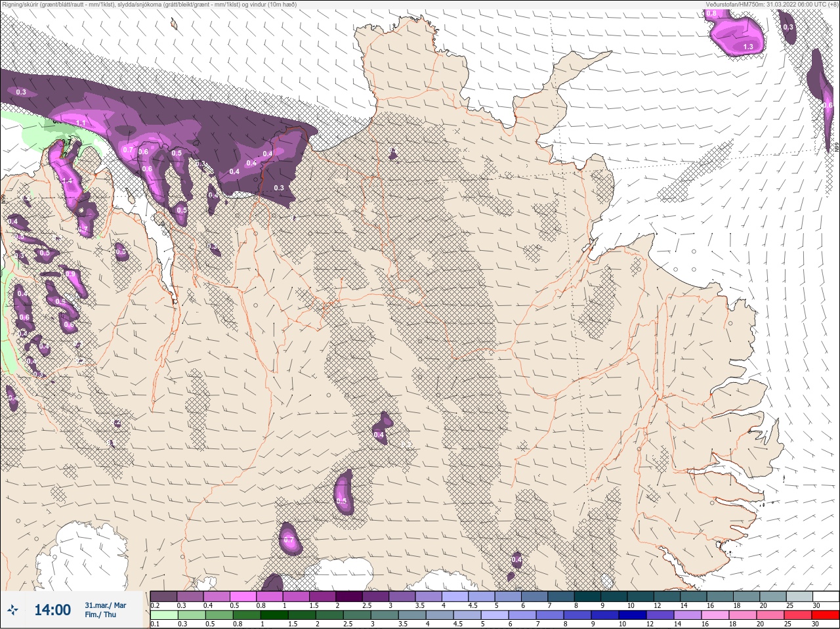This screenshot has width=840, height=629.
Task: Select the pale green 0.1 rain legend swatch
Action: click(x=164, y=615)
